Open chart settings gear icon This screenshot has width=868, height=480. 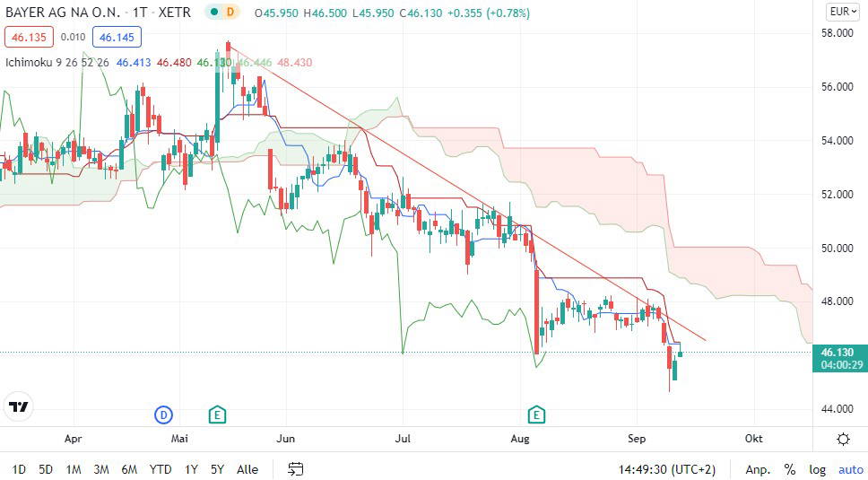click(x=843, y=440)
